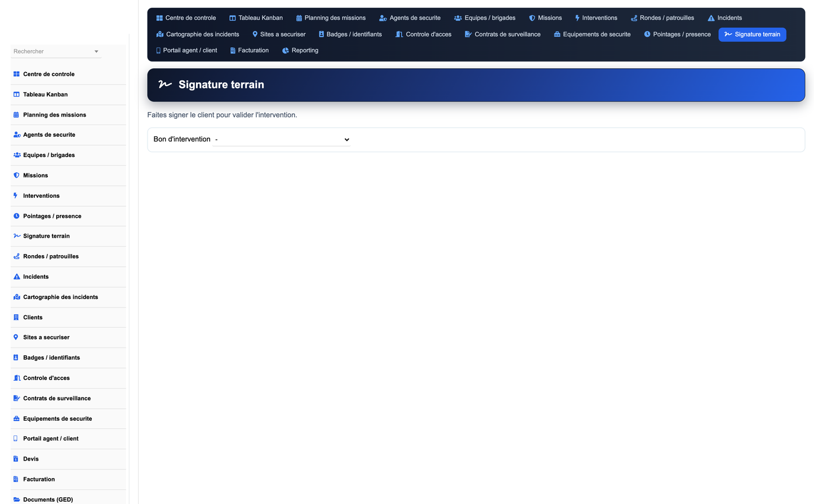Image resolution: width=814 pixels, height=504 pixels.
Task: Click the Cartographie des incidents map icon in sidebar
Action: 17,297
